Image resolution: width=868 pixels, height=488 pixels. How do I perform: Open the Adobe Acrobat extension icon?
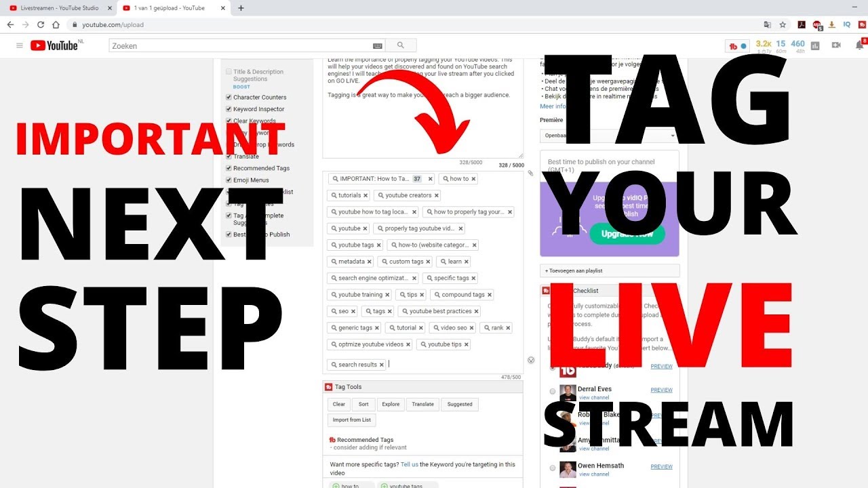(801, 24)
